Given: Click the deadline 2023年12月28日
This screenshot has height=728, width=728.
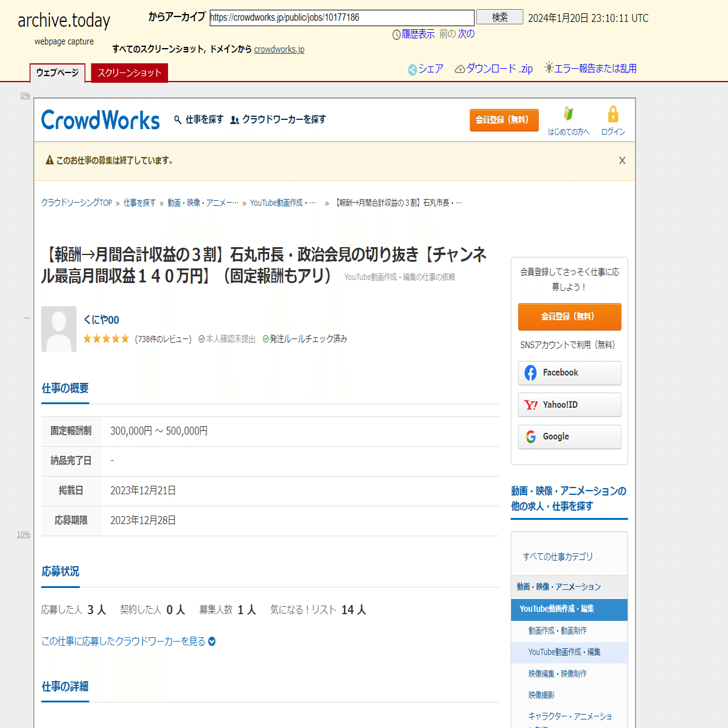Looking at the screenshot, I should [143, 520].
